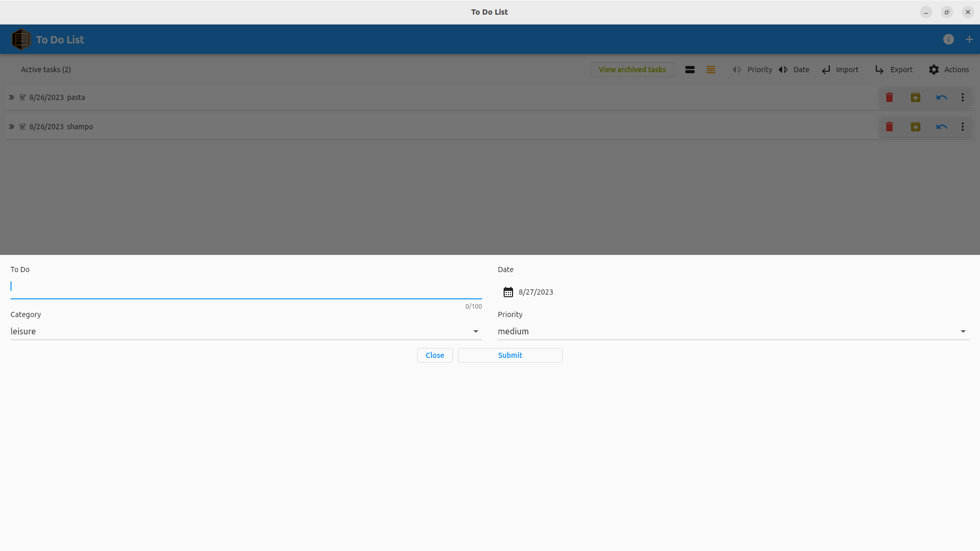The width and height of the screenshot is (980, 551).
Task: Switch to detailed list view
Action: coord(710,69)
